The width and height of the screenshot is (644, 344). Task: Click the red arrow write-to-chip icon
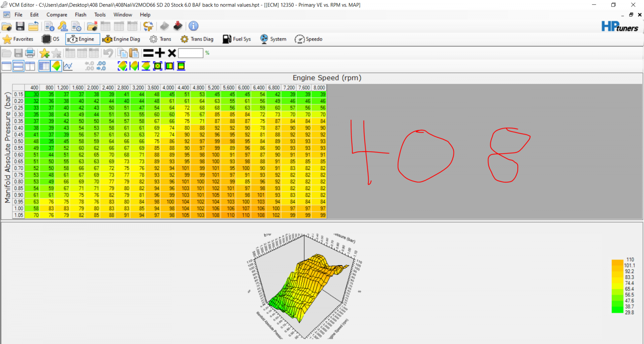coord(178,26)
